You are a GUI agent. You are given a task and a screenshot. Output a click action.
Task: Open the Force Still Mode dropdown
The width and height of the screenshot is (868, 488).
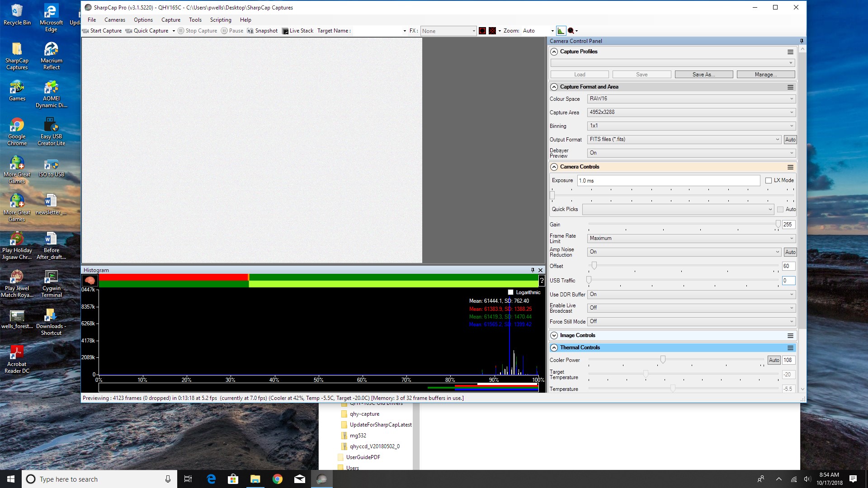(691, 321)
